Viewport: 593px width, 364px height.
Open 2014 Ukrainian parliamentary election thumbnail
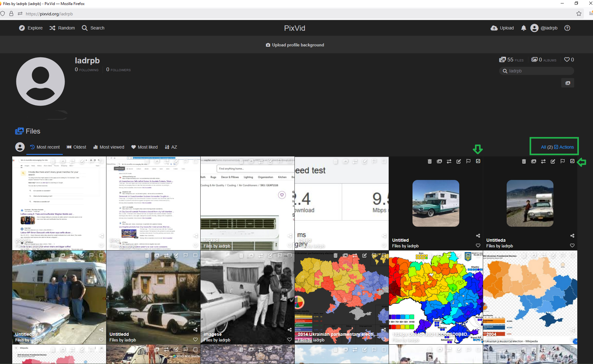pyautogui.click(x=342, y=297)
